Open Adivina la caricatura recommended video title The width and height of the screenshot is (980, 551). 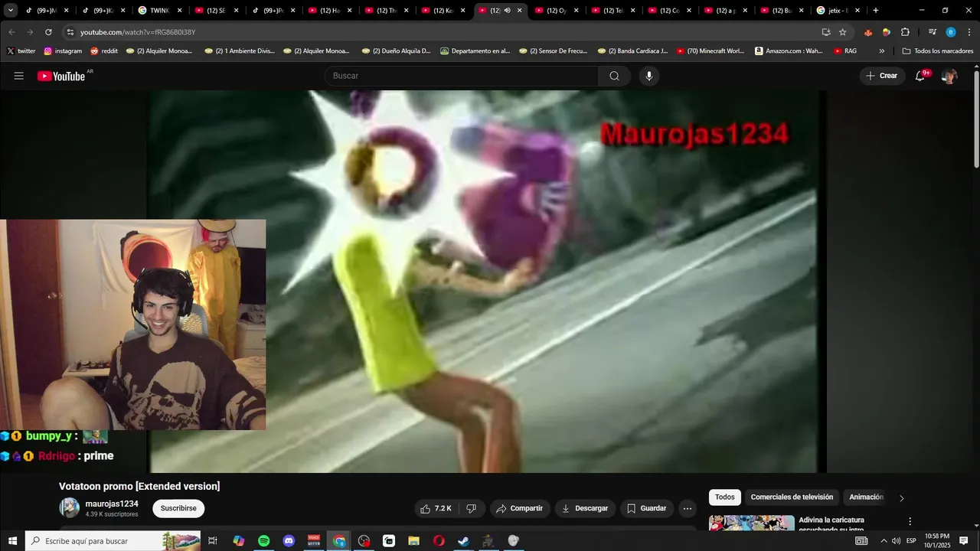click(831, 524)
